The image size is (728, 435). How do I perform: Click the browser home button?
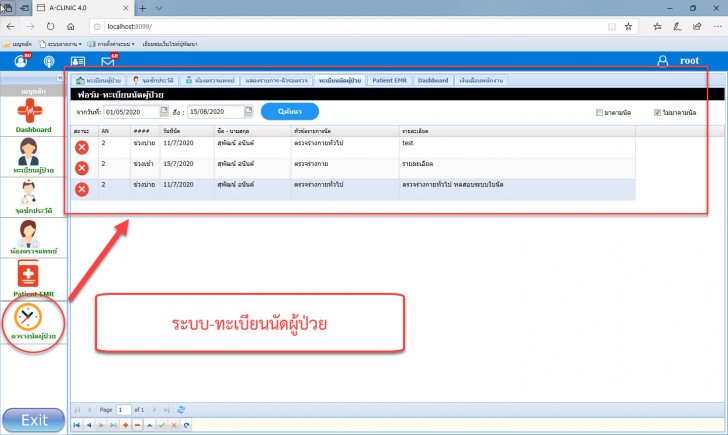[x=71, y=26]
